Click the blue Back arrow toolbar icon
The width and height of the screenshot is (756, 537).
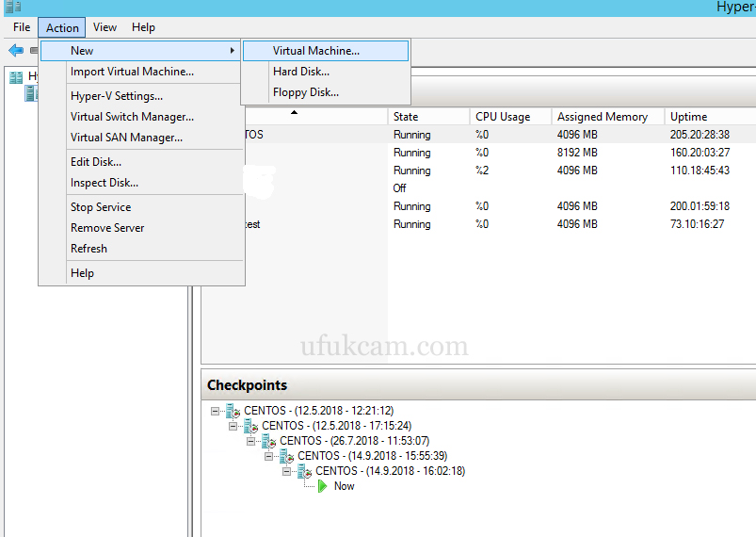(16, 50)
